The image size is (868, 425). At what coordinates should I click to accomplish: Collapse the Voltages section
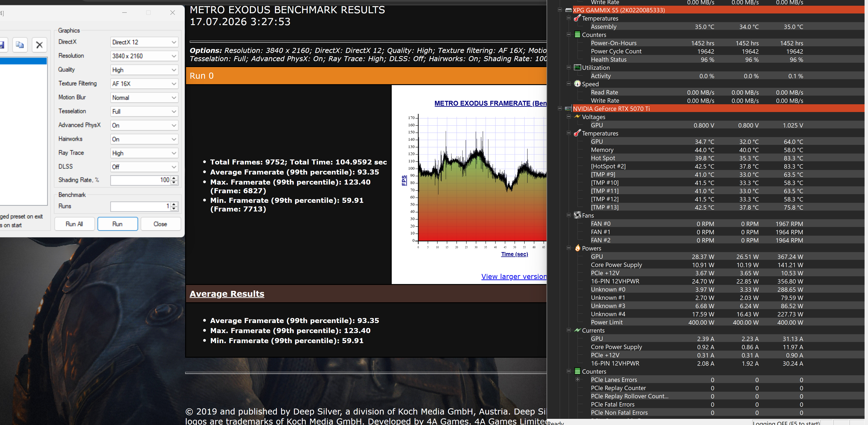click(568, 117)
